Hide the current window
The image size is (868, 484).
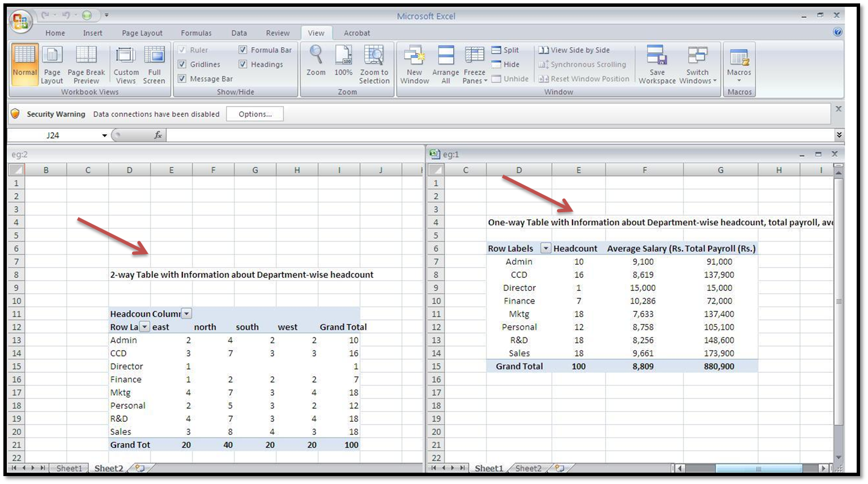[x=505, y=65]
